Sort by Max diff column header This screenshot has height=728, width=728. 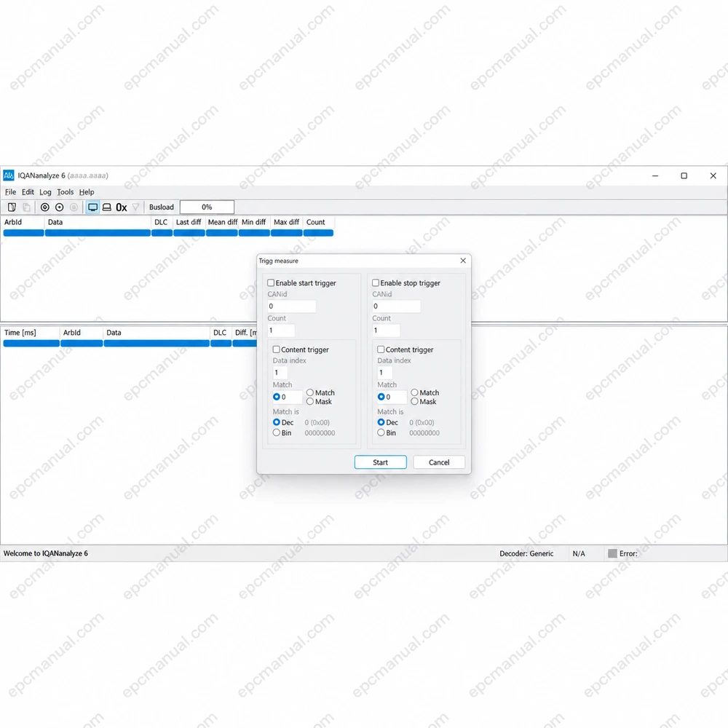286,222
